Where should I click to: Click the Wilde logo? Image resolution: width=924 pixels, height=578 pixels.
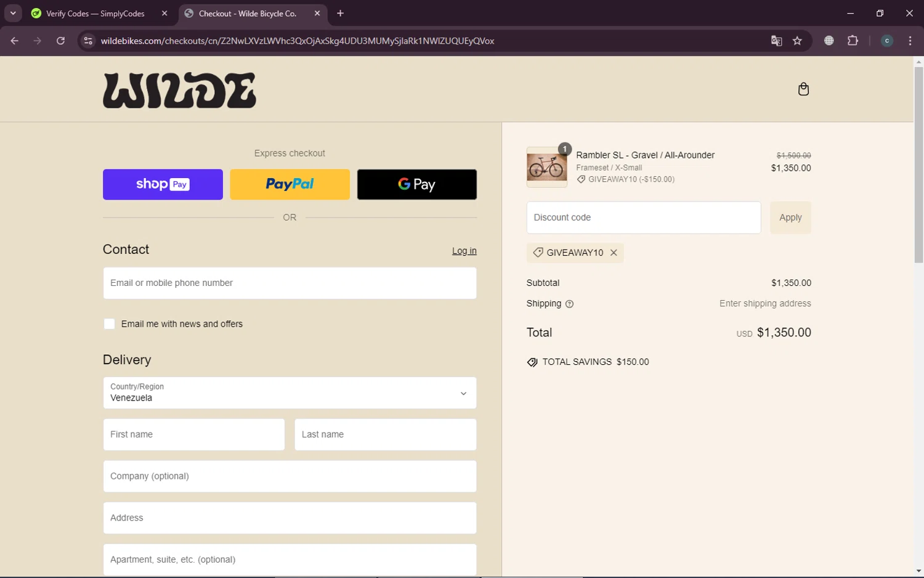click(x=179, y=91)
